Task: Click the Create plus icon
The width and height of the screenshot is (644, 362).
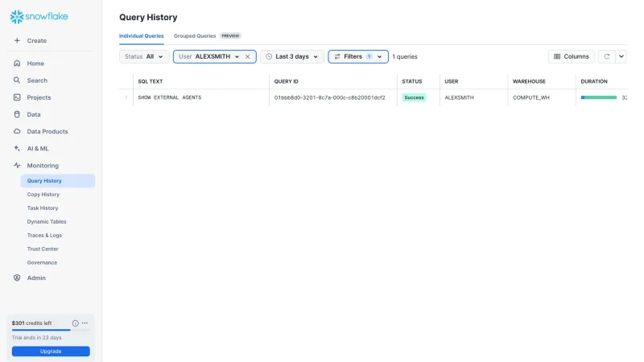Action: point(17,41)
